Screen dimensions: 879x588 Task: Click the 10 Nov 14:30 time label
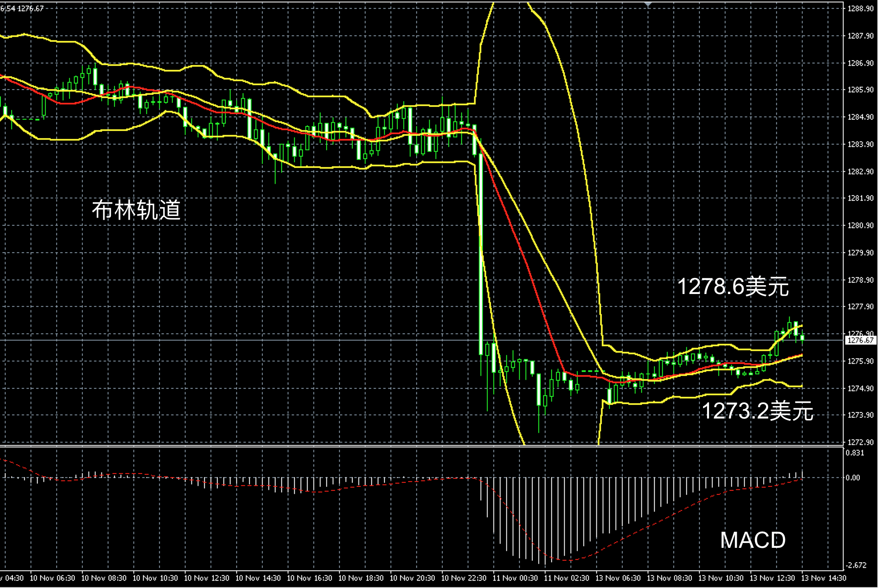tap(258, 578)
